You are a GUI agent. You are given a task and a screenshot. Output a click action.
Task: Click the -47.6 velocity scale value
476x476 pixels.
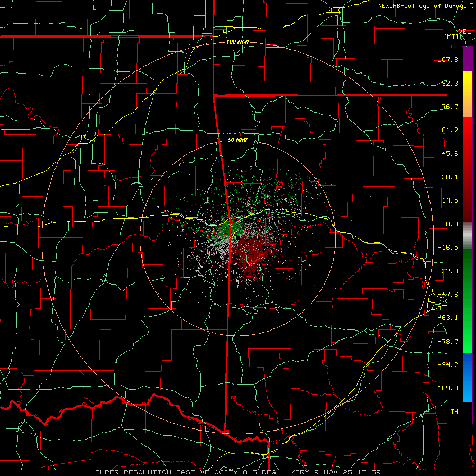[448, 295]
